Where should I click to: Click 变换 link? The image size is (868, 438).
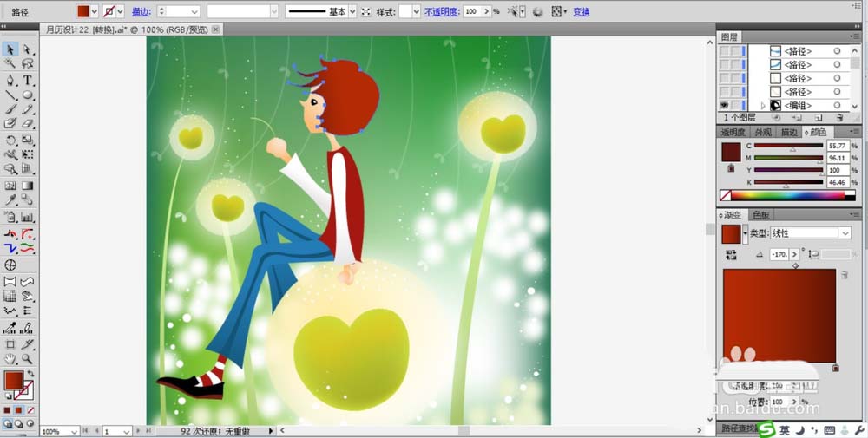tap(582, 11)
